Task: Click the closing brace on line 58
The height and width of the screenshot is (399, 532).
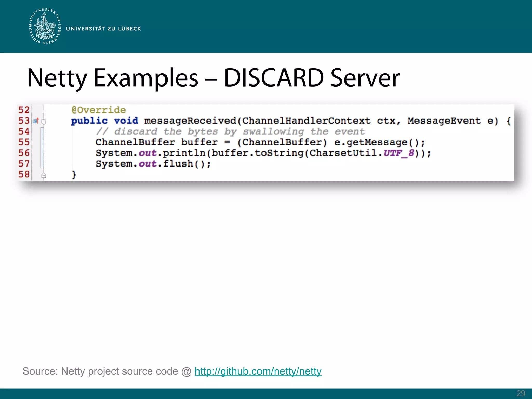Action: pos(74,175)
